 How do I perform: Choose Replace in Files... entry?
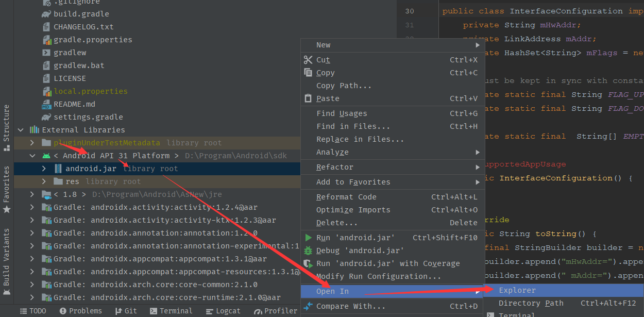tap(392, 139)
